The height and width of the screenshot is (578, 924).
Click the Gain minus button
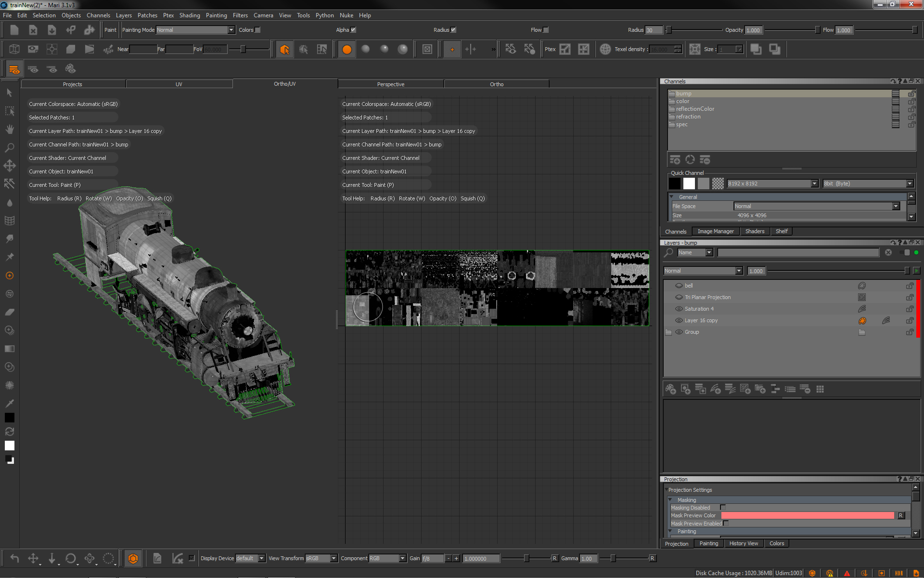449,558
